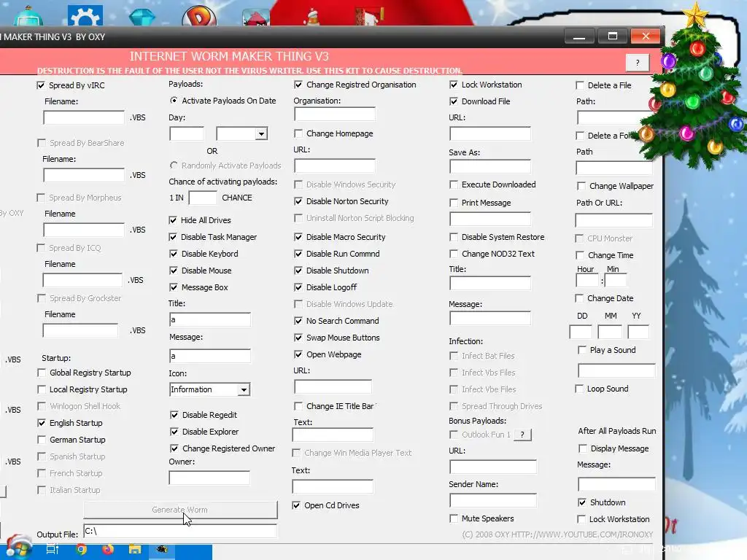Select Activate Payloads On Date radio button

(174, 101)
